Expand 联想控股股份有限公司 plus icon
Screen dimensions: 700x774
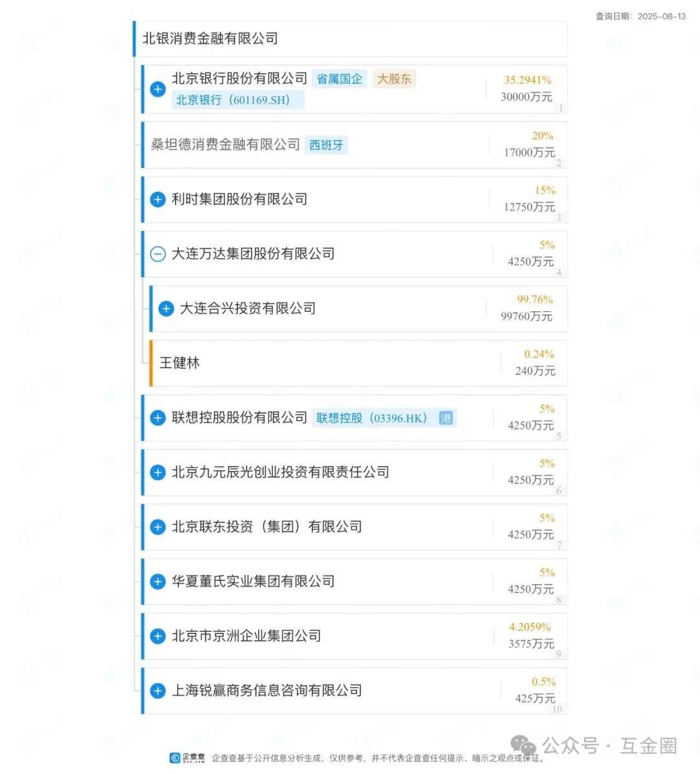point(157,418)
